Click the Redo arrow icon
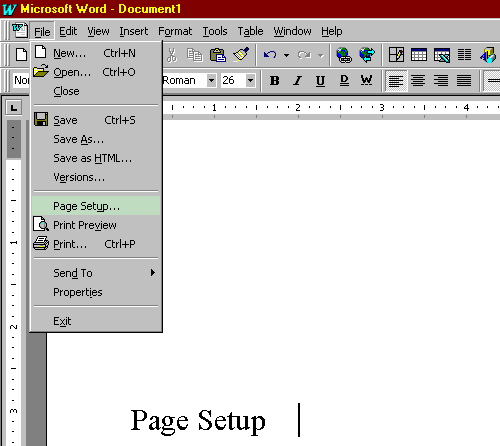The height and width of the screenshot is (446, 500). 304,55
